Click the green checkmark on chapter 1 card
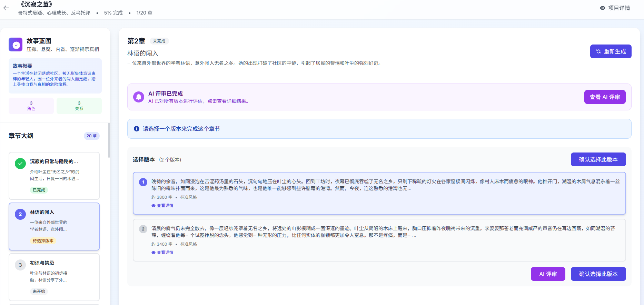This screenshot has width=644, height=305. (x=20, y=164)
